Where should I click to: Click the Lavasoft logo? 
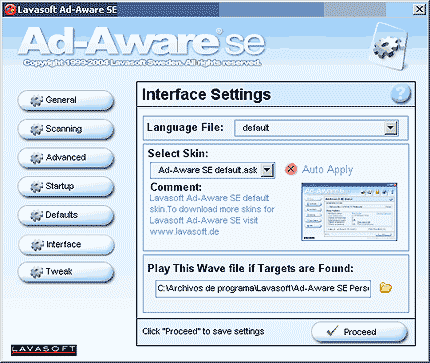(44, 350)
